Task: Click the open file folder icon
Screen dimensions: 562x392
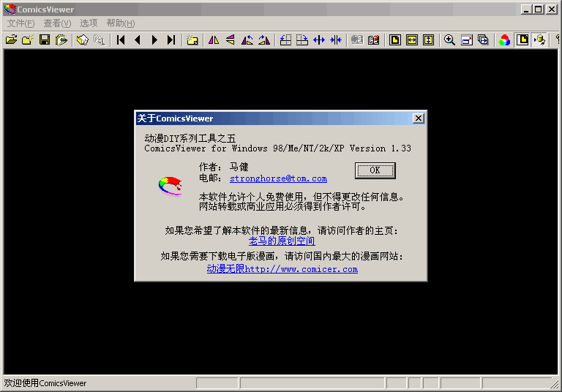Action: pyautogui.click(x=11, y=40)
